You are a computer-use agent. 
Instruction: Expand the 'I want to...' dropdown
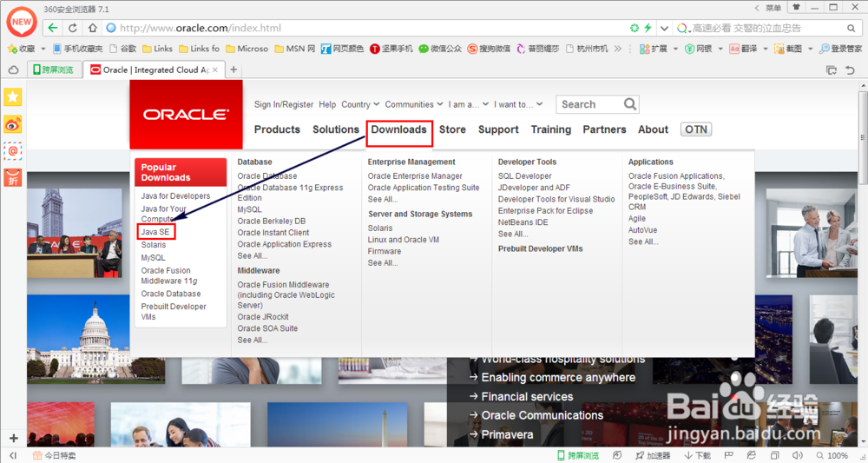click(519, 104)
